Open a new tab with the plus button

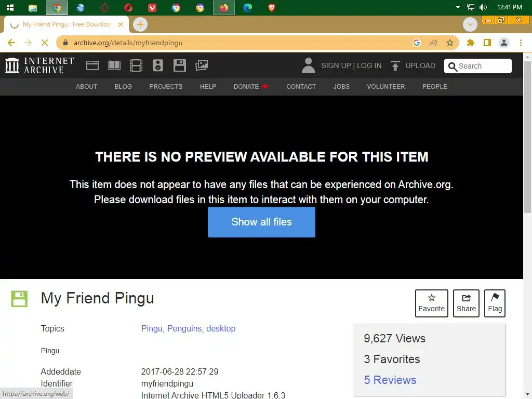click(140, 24)
